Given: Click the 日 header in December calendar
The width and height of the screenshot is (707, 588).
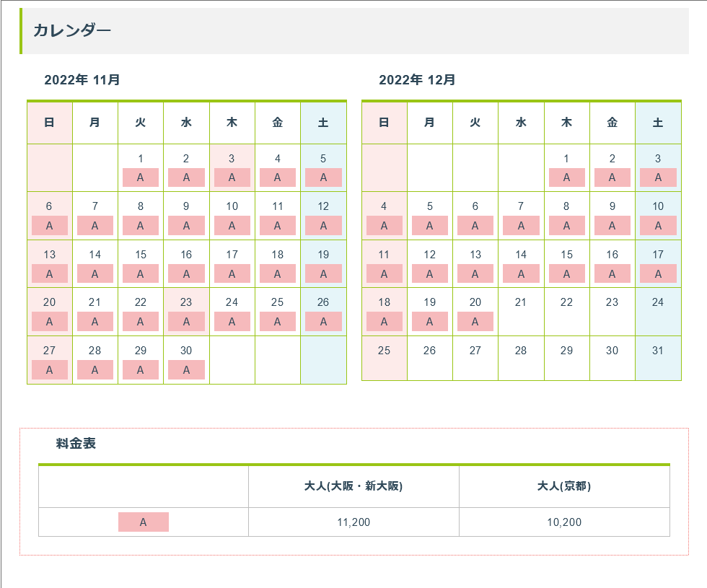Looking at the screenshot, I should coord(384,123).
